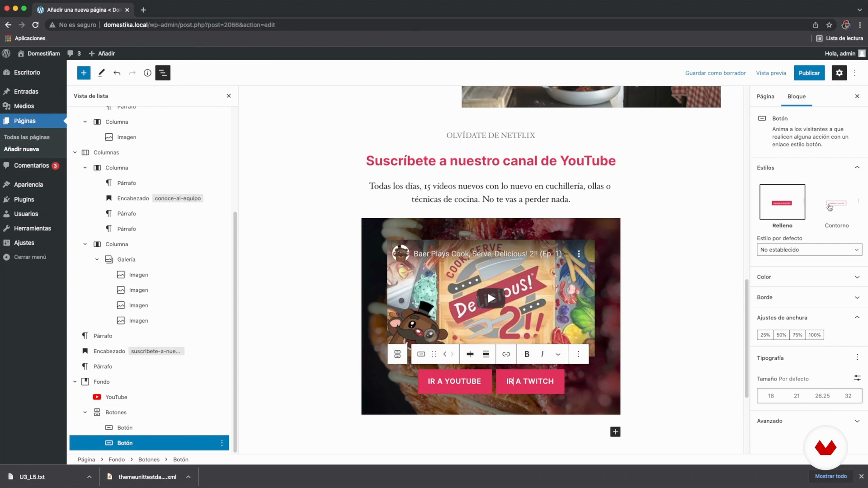Choose font size 18

[771, 396]
